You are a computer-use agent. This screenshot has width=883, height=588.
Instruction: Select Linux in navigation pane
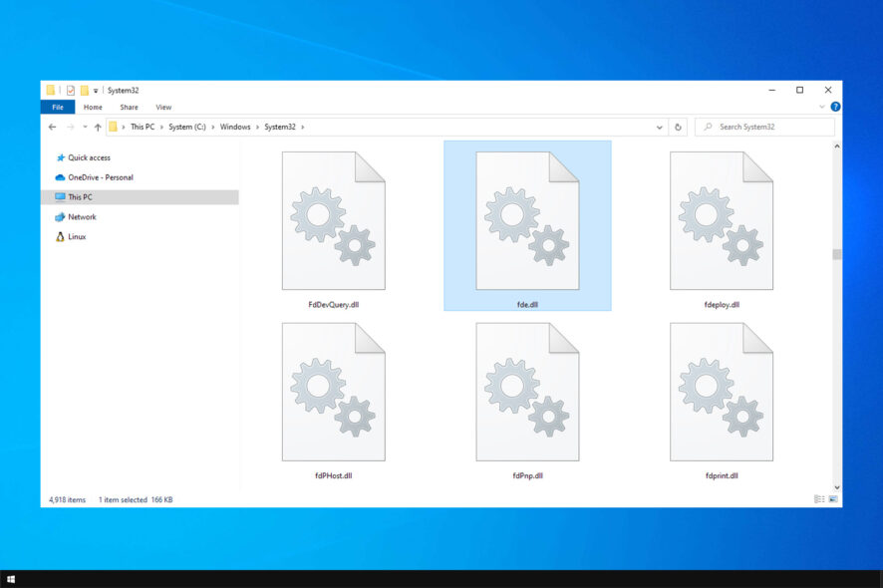(x=77, y=236)
